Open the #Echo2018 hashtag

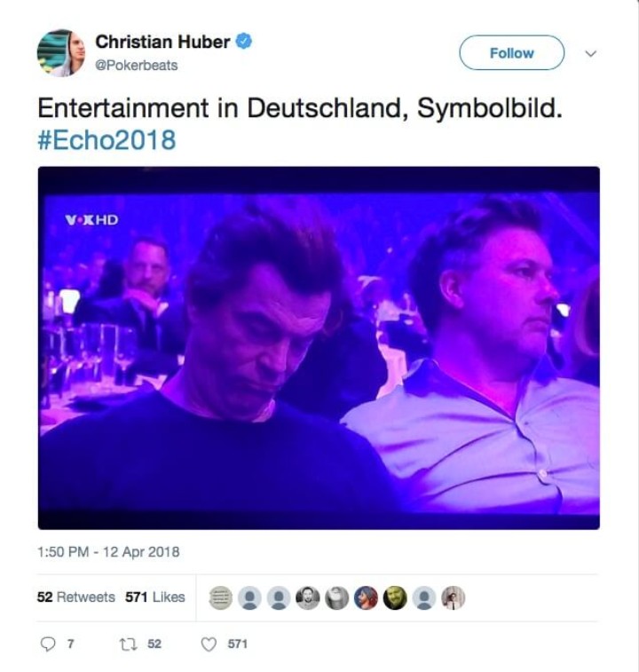(106, 140)
